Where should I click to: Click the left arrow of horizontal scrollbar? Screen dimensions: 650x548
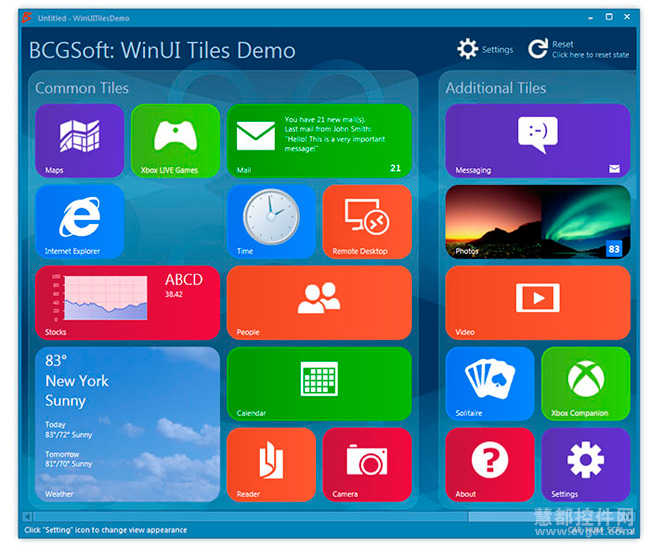coord(27,516)
